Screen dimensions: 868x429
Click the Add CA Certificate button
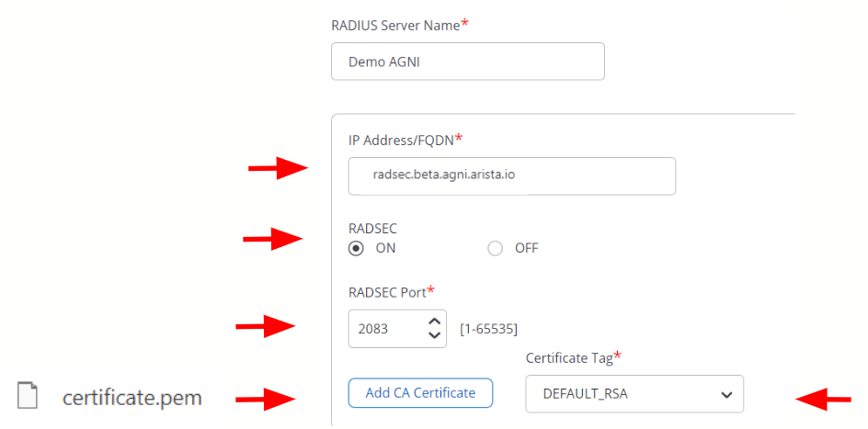[420, 393]
